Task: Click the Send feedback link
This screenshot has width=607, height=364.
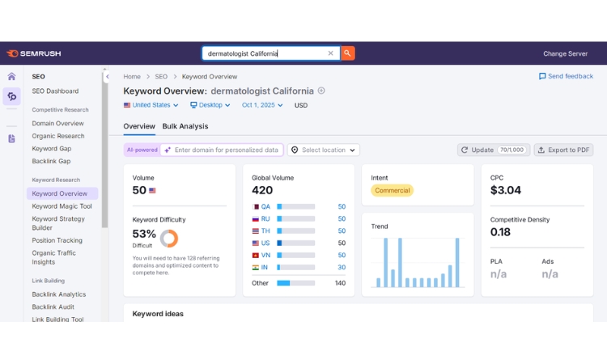Action: [566, 76]
